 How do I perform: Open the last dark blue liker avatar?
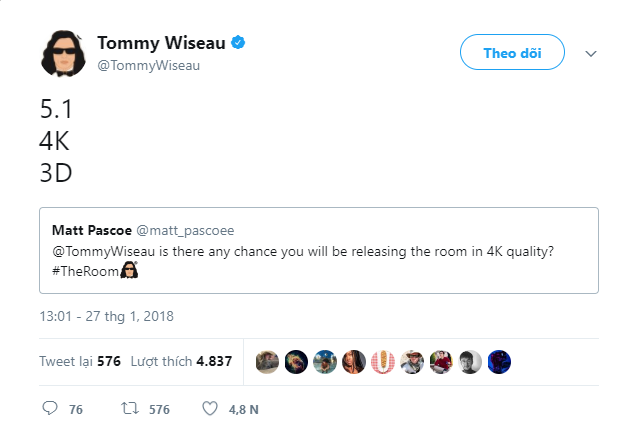tap(499, 362)
